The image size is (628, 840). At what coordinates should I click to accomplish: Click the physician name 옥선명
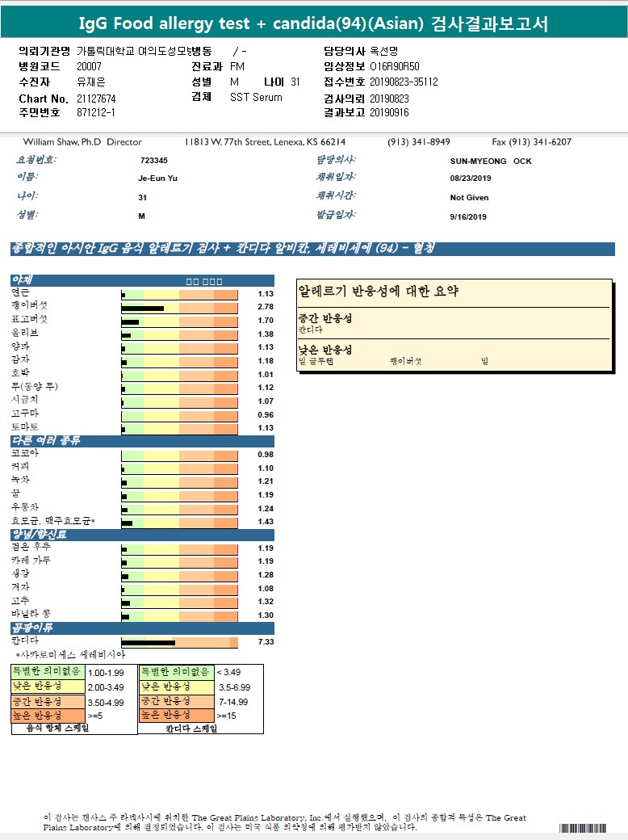point(384,51)
